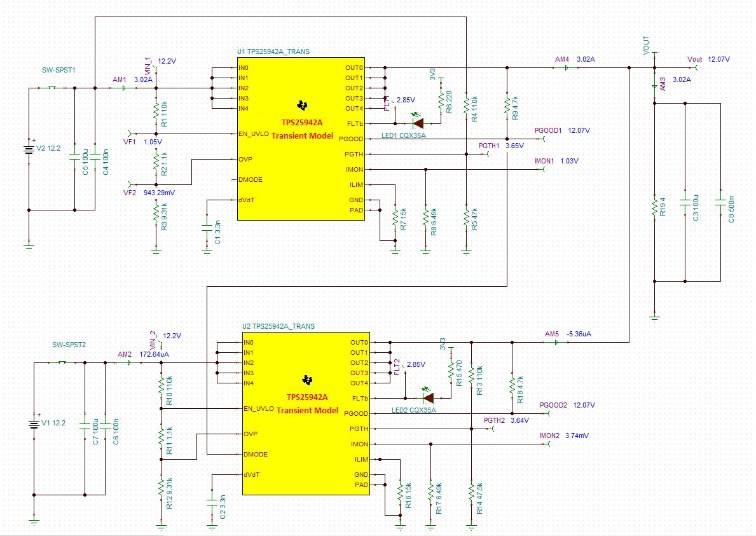Click the FLT2 2.85V probe label
This screenshot has width=756, height=536.
pos(409,366)
